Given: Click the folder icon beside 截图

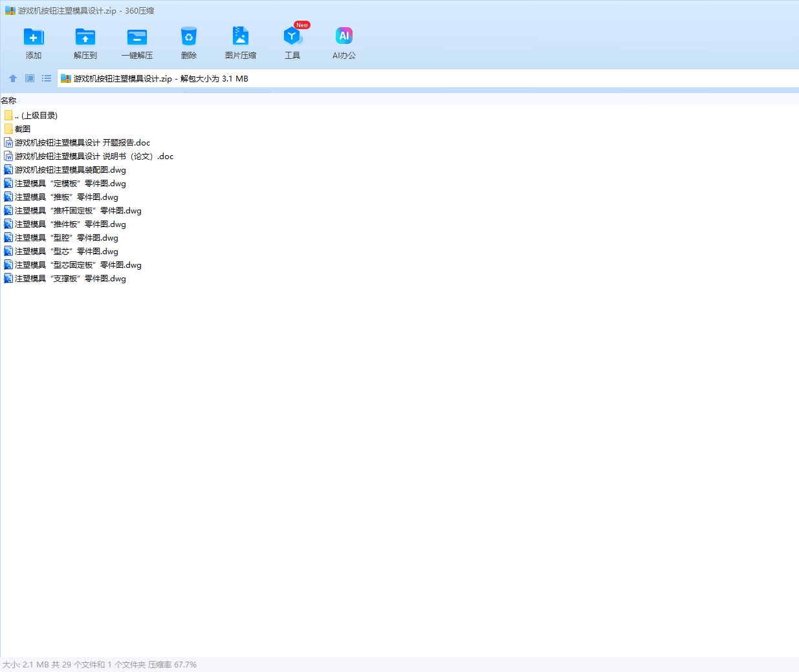Looking at the screenshot, I should click(x=8, y=129).
